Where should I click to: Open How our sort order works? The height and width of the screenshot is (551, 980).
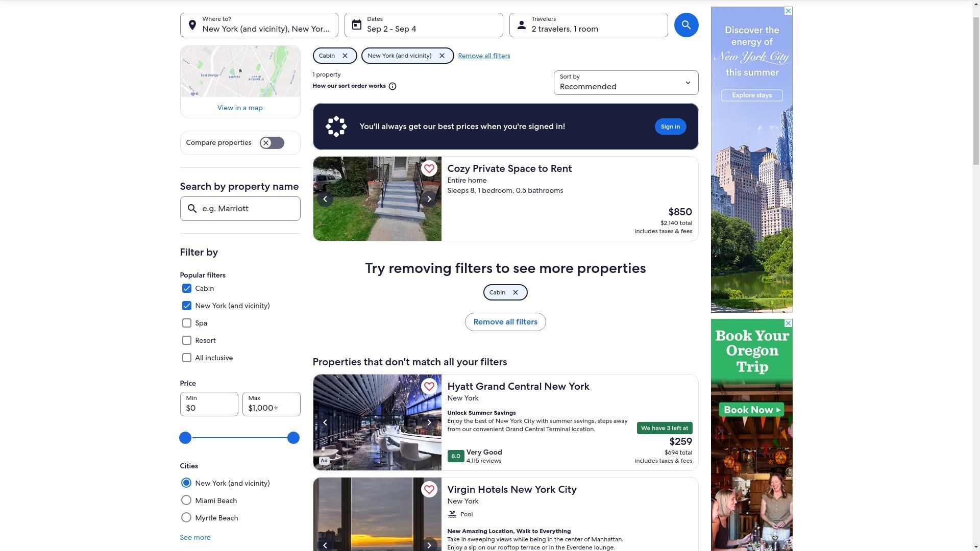[x=349, y=86]
